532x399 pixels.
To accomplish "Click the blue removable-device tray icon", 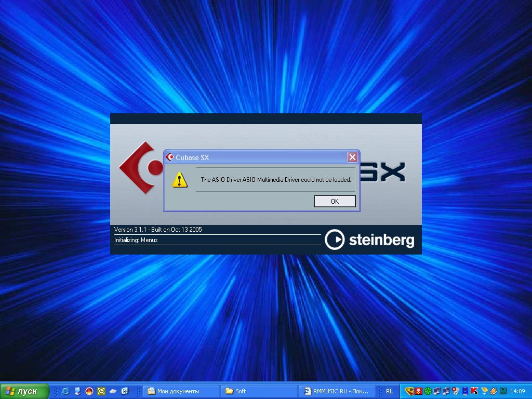I will [x=465, y=391].
